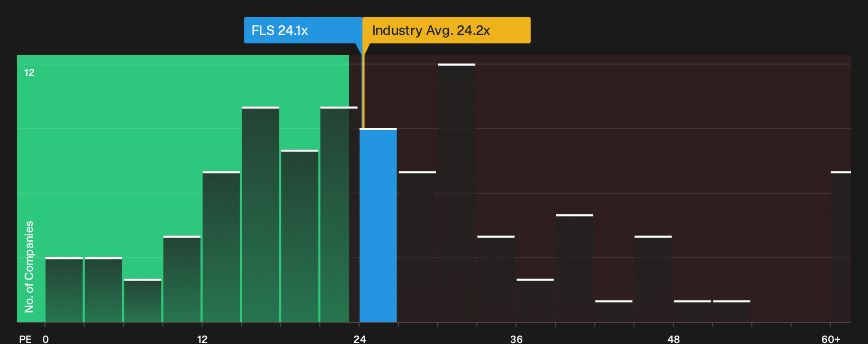
Task: Click the PE axis title
Action: coord(25,339)
